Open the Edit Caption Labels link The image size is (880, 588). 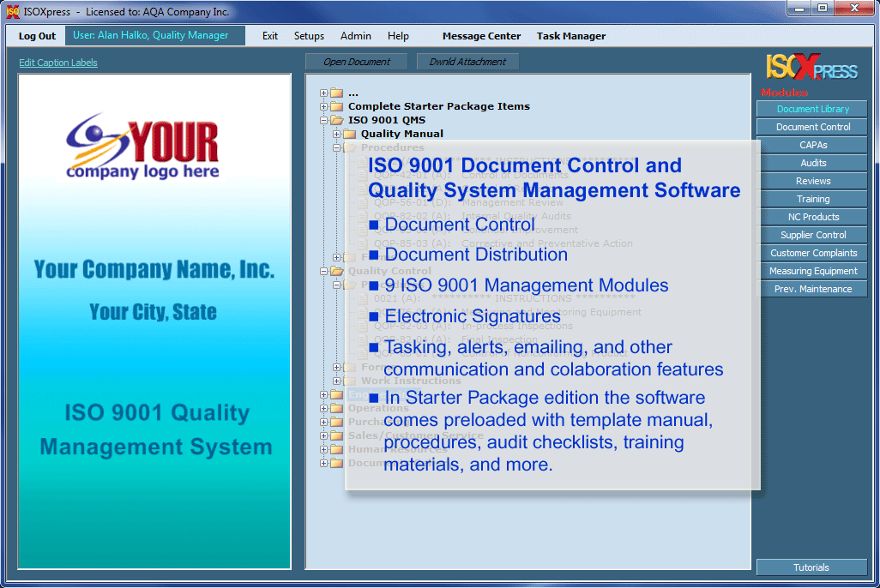[x=57, y=63]
